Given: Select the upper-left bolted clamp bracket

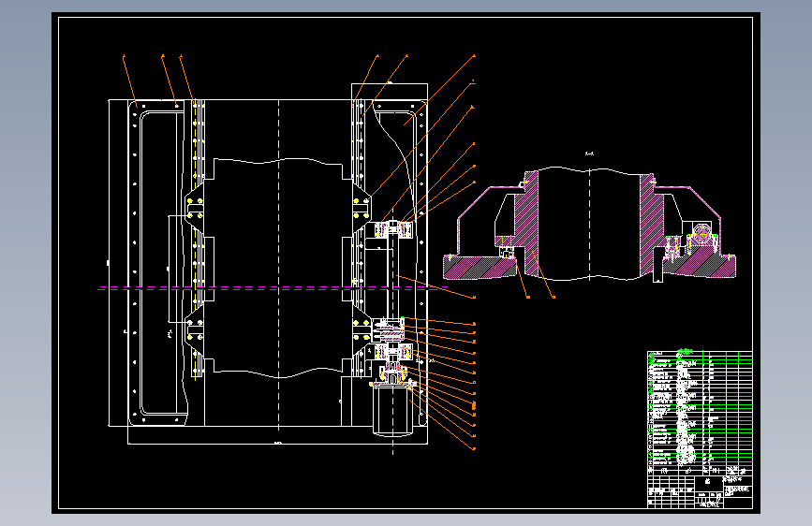Looking at the screenshot, I should click(x=194, y=208).
